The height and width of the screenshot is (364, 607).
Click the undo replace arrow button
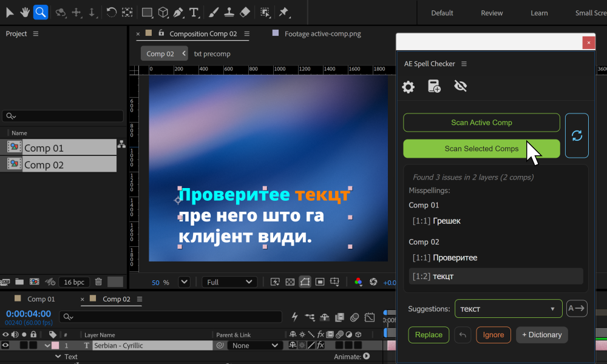[463, 335]
